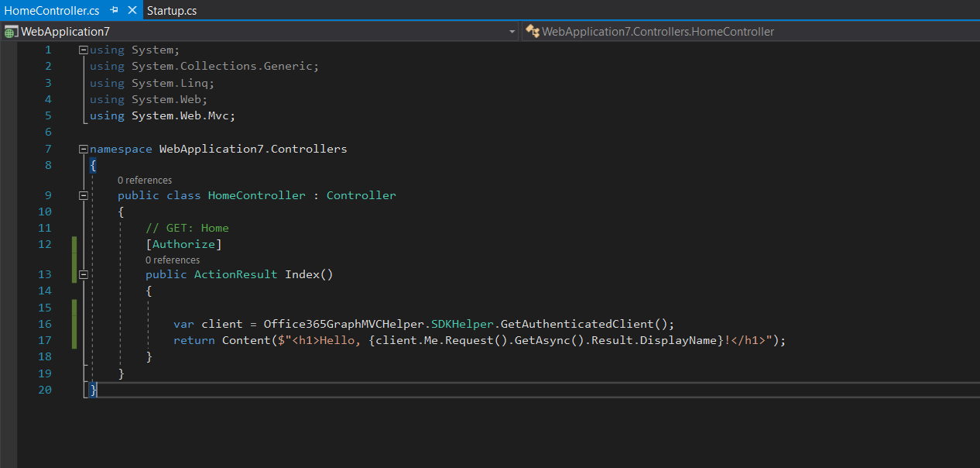Close the HomeController.cs tab

pos(132,11)
